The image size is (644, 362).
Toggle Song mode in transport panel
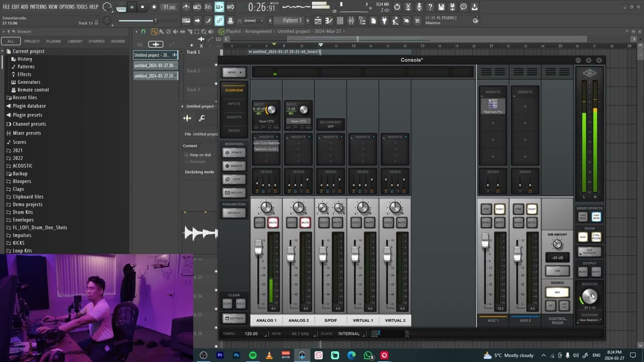[121, 9]
